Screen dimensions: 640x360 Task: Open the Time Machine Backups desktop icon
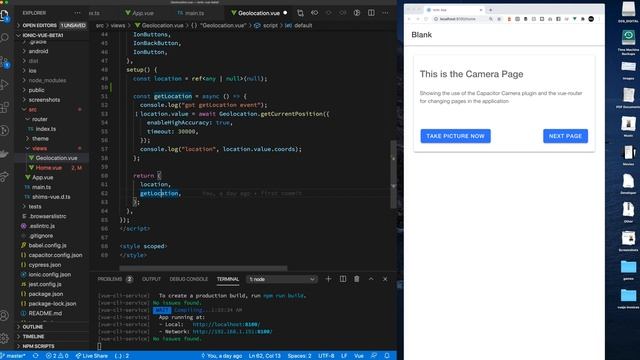click(628, 42)
